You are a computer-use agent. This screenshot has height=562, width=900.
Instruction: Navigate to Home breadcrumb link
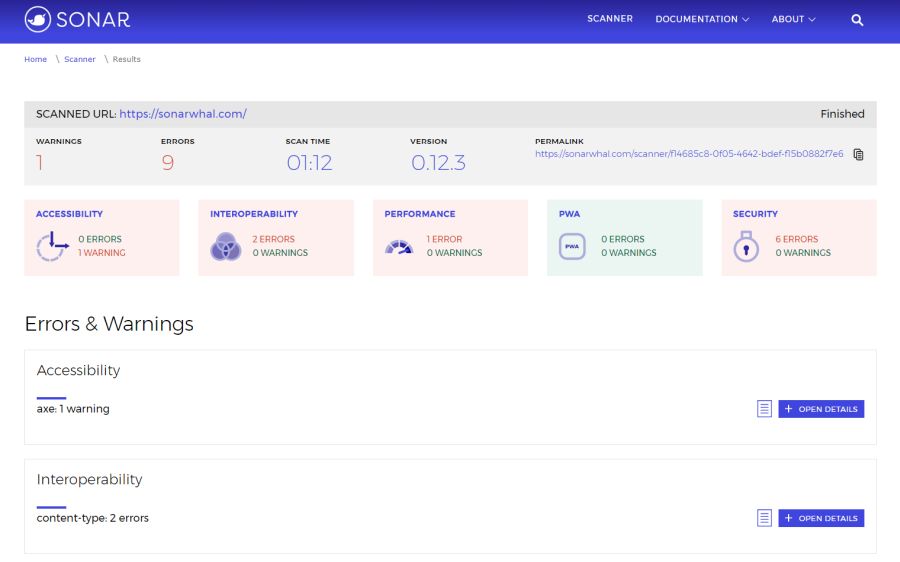tap(35, 59)
